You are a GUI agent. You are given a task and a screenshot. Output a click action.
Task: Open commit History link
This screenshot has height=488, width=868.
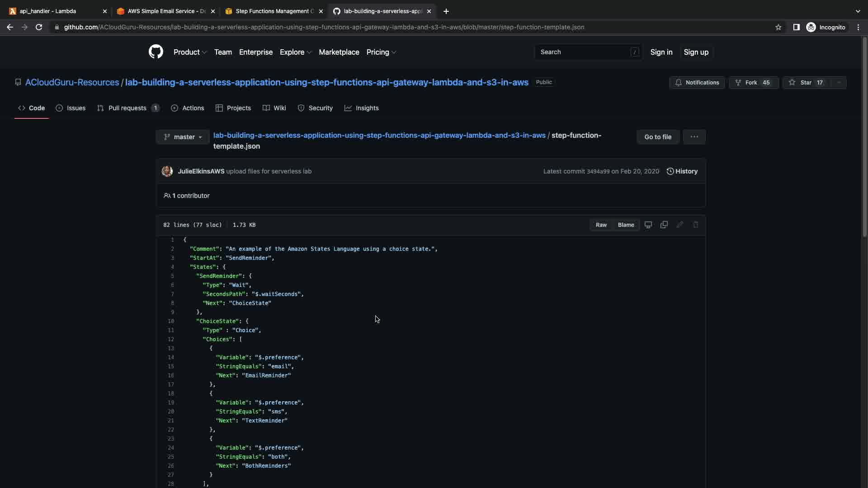tap(682, 171)
